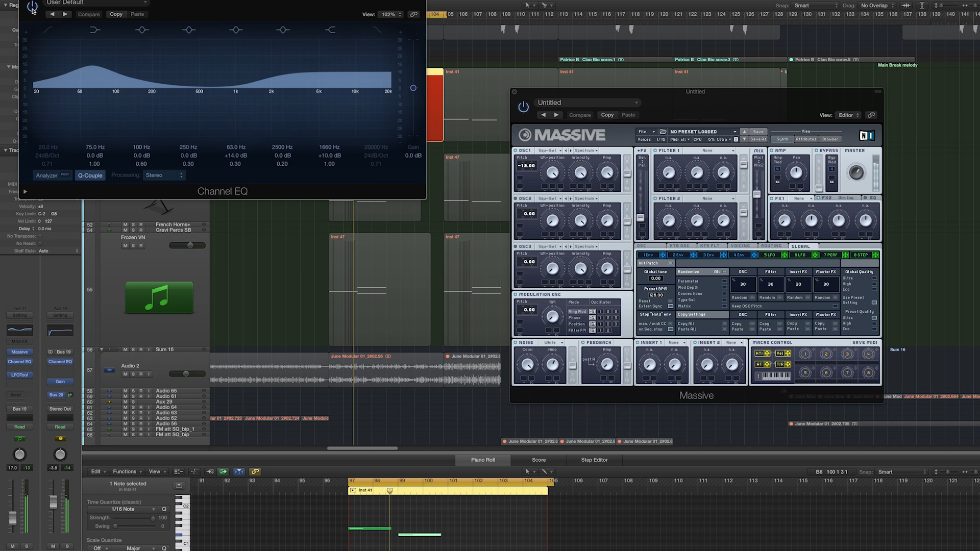This screenshot has height=551, width=980.
Task: Toggle FEEDBACK enable LED
Action: pos(583,343)
